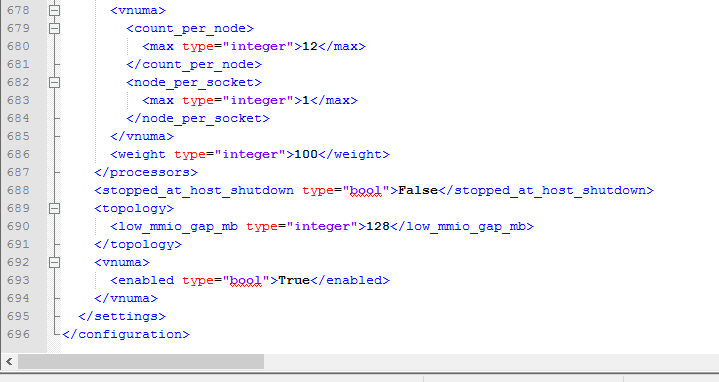Click the closing settings tag
The width and height of the screenshot is (719, 382).
click(122, 316)
